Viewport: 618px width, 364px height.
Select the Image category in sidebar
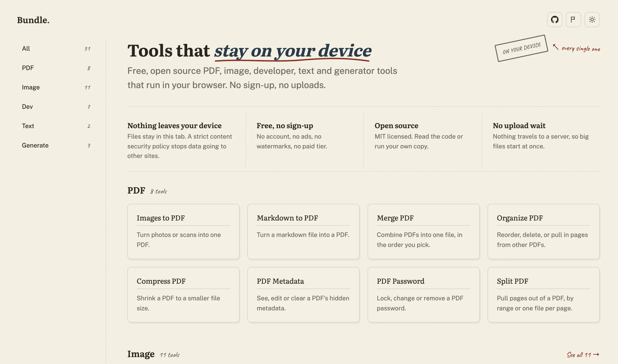pyautogui.click(x=56, y=87)
